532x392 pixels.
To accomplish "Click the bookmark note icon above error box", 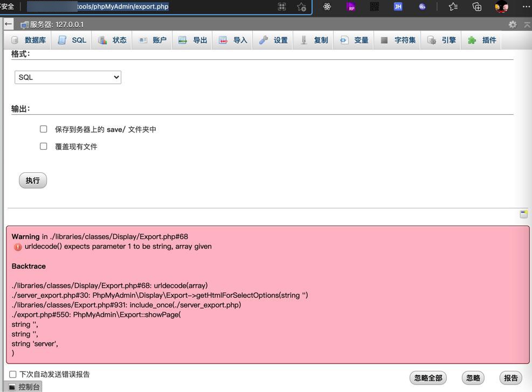I will pos(523,214).
